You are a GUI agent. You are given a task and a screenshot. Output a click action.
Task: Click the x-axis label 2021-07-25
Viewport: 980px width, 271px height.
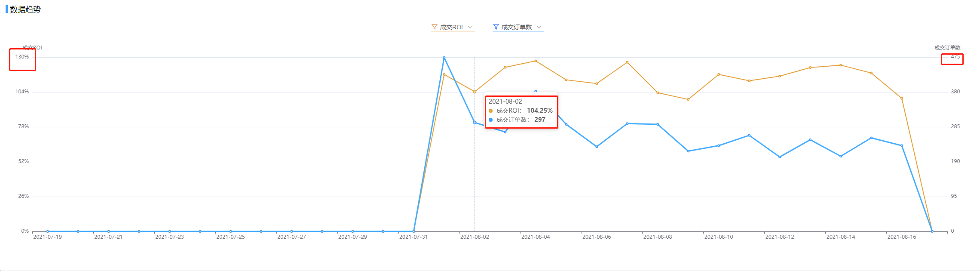pos(230,237)
